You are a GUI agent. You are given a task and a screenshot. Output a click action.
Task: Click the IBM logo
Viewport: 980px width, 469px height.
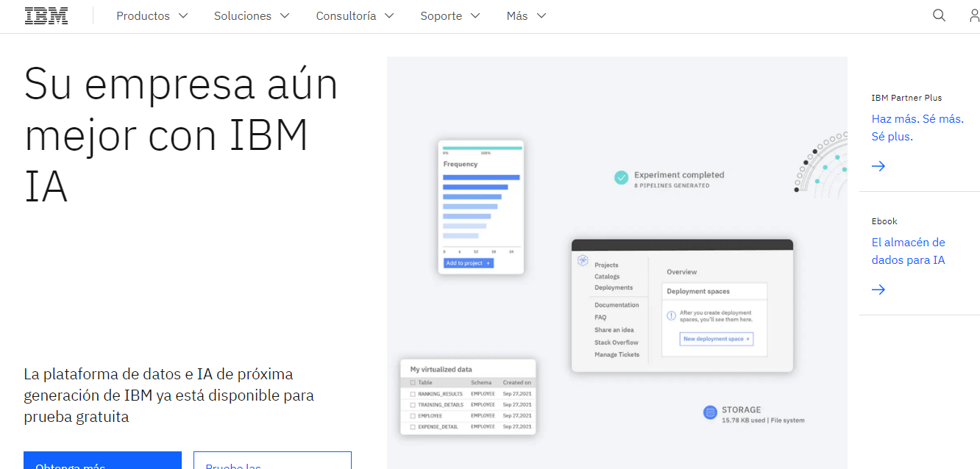click(x=46, y=16)
